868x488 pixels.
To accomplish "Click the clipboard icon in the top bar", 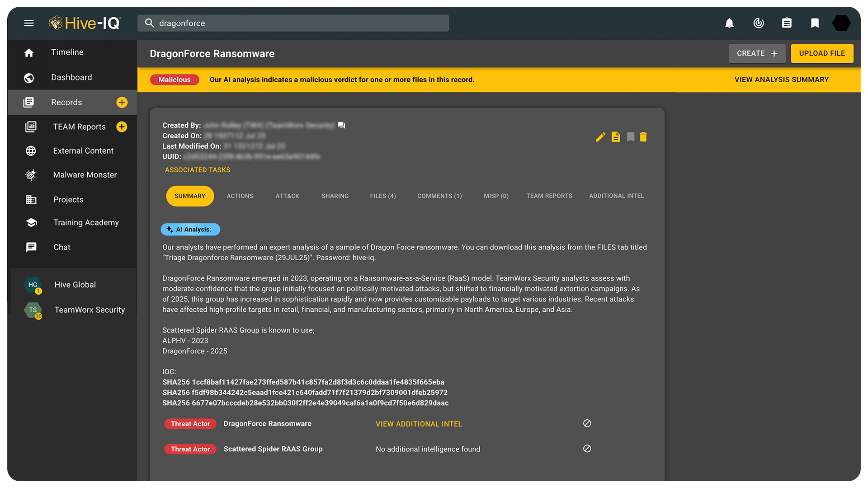I will pos(787,23).
